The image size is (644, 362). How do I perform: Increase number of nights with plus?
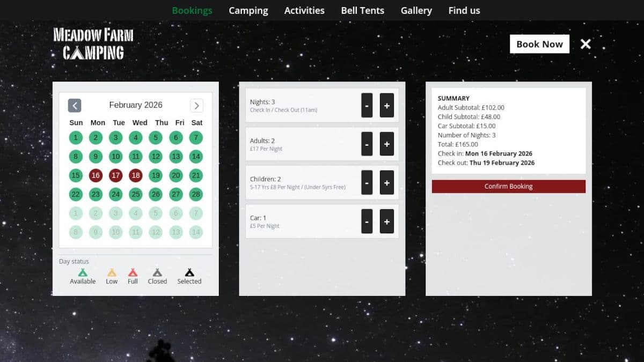(x=386, y=106)
